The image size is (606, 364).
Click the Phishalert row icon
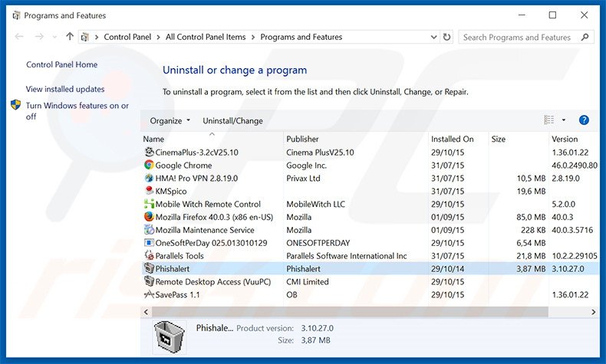[x=149, y=268]
